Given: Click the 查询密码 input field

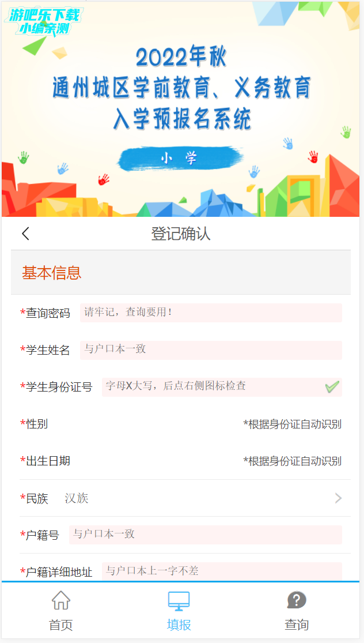Looking at the screenshot, I should point(211,313).
